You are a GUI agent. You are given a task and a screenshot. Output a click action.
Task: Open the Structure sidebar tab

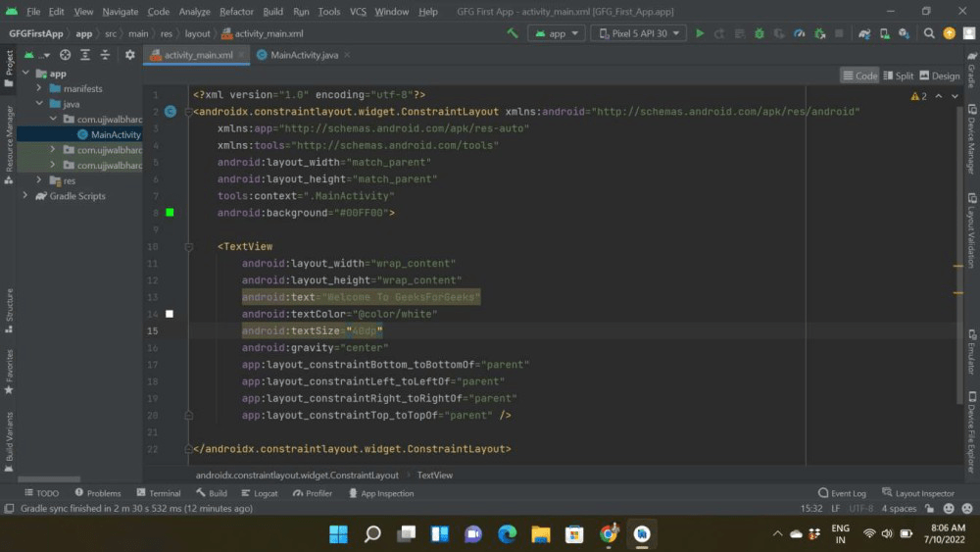[x=9, y=311]
